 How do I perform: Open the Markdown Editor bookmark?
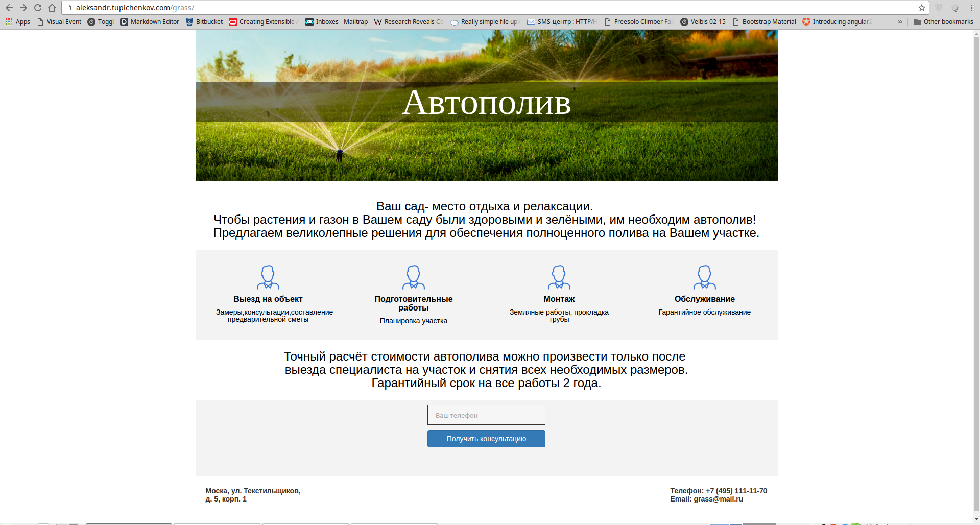pyautogui.click(x=150, y=22)
